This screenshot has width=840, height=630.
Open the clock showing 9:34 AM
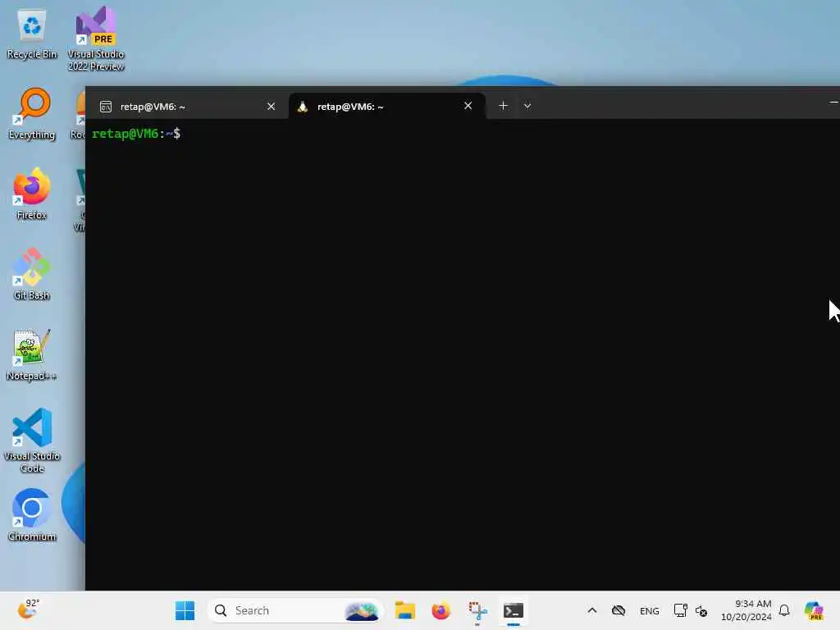(746, 610)
